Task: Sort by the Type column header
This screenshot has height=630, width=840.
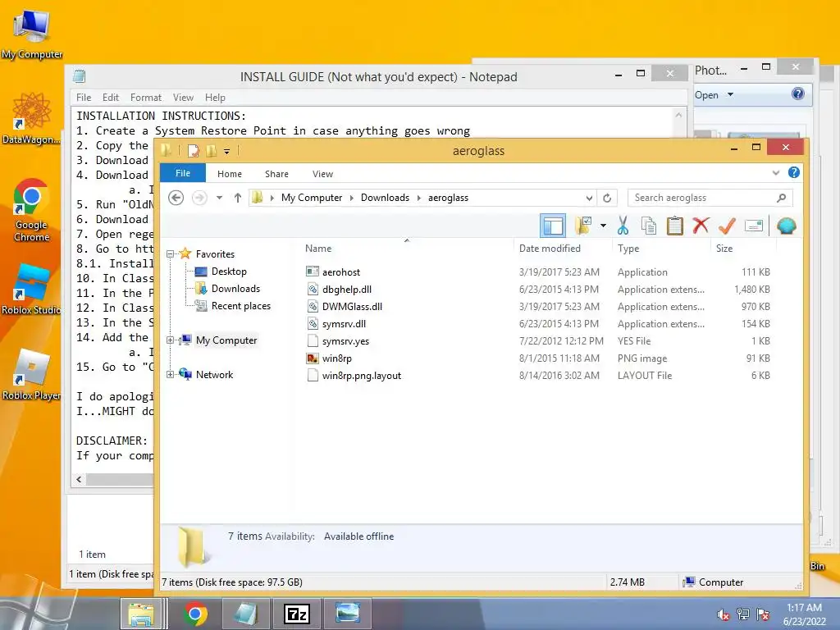Action: [x=662, y=249]
